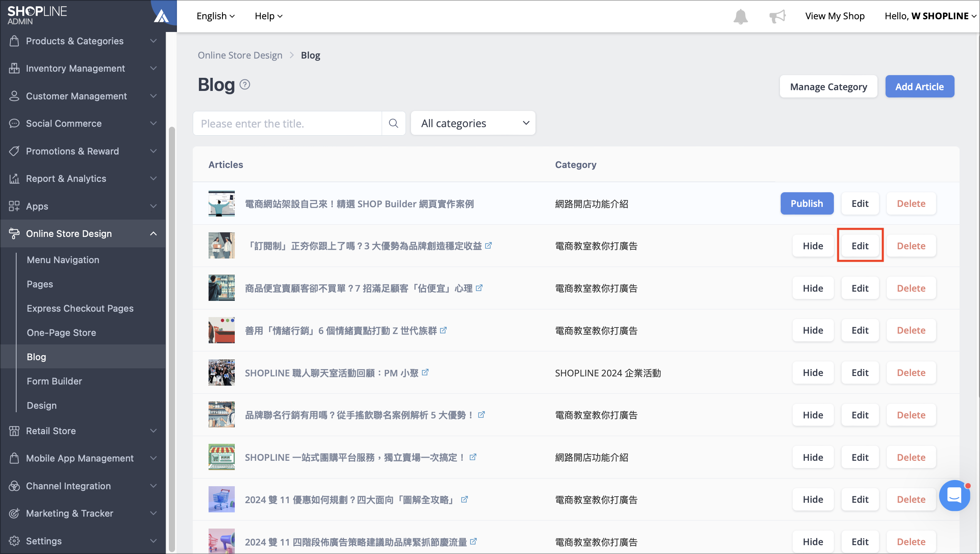The image size is (980, 554).
Task: Click the notification bell icon
Action: [x=740, y=16]
